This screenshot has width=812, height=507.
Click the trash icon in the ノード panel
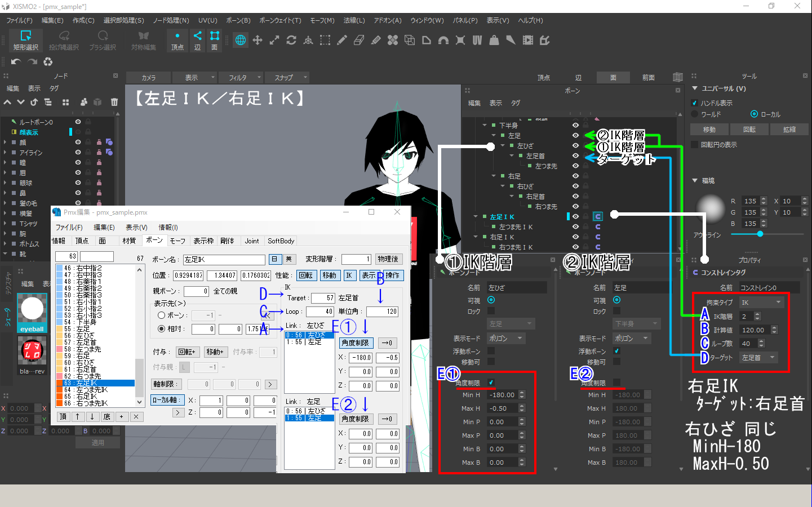114,102
